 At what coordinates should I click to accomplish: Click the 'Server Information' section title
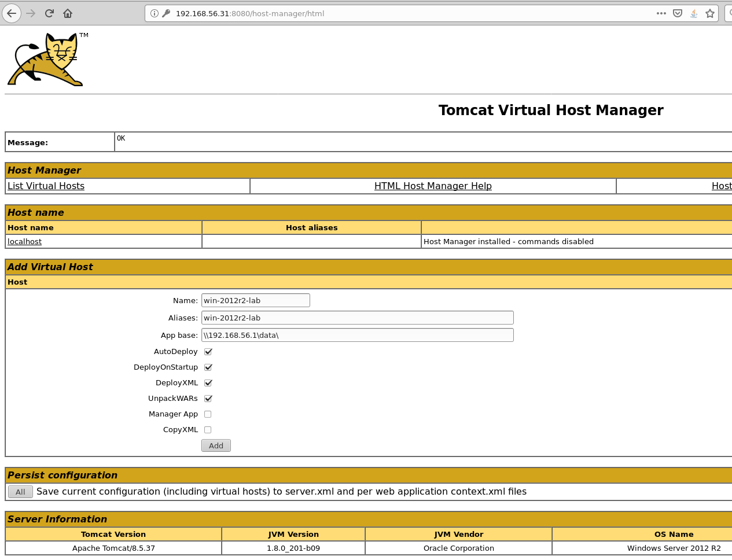pyautogui.click(x=57, y=519)
